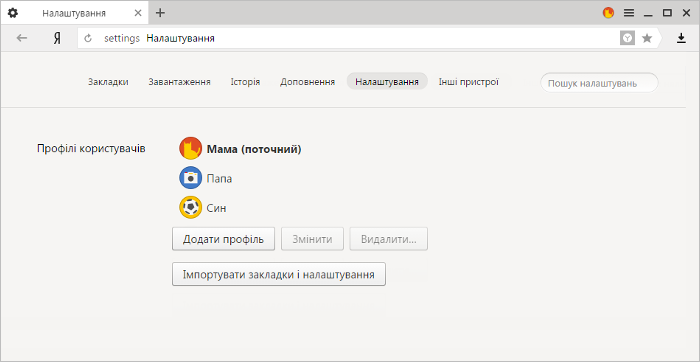Open the Завантаження section
This screenshot has height=362, width=700.
coord(179,82)
